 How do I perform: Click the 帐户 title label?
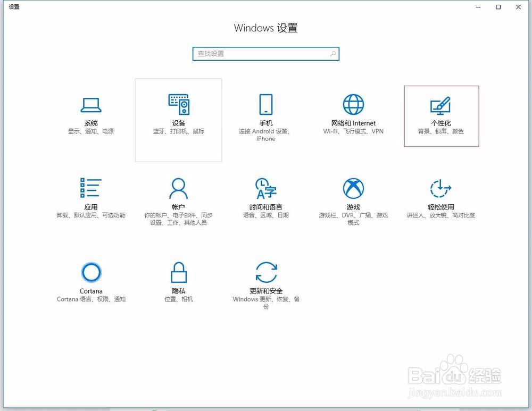coord(178,207)
